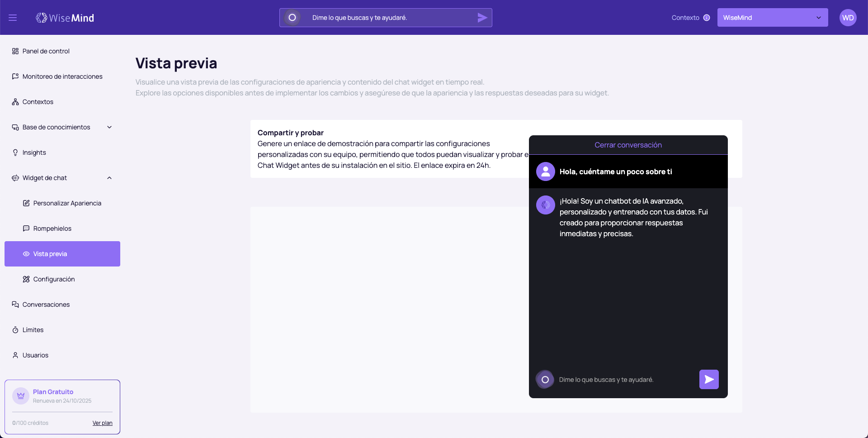
Task: Open the WiseMind context dropdown
Action: coord(772,18)
